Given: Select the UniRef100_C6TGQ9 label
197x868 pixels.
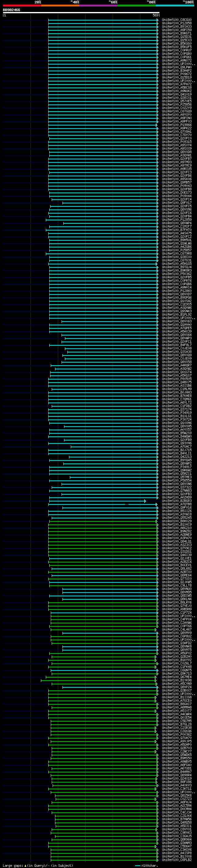Looking at the screenshot, I should click(x=176, y=111).
